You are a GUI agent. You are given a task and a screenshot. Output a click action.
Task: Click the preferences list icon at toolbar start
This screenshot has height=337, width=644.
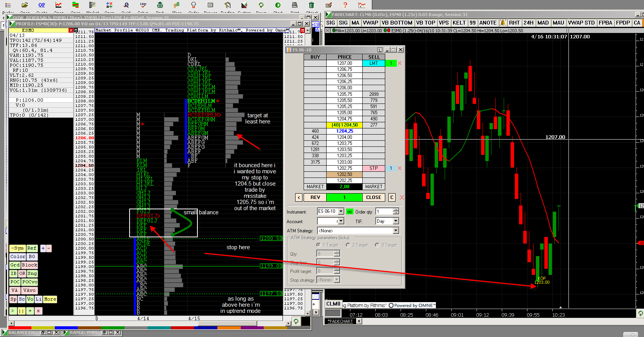[8, 5]
